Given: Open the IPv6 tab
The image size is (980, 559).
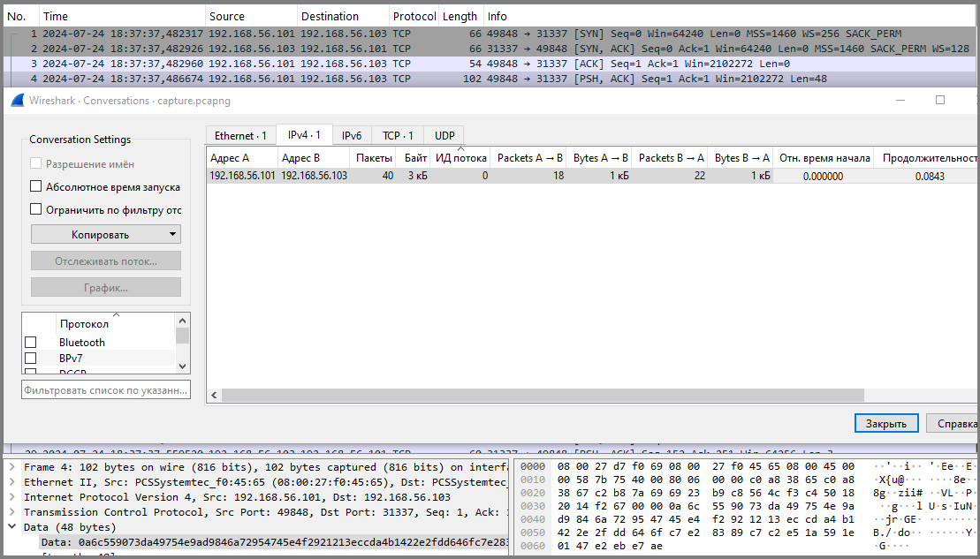Looking at the screenshot, I should click(352, 135).
